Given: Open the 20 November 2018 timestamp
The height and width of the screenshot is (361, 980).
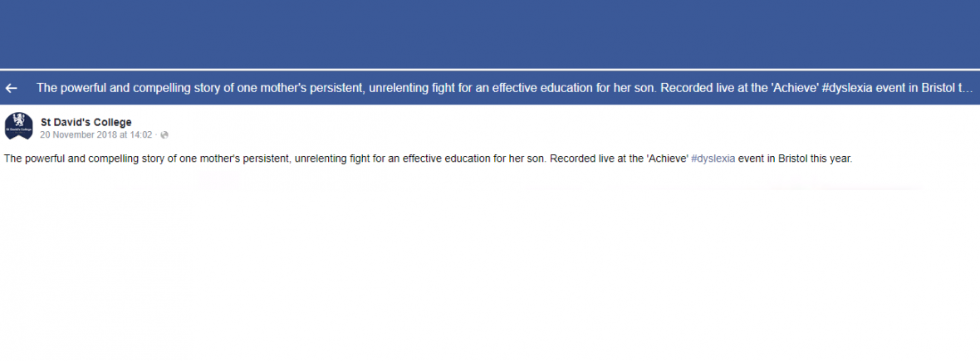Looking at the screenshot, I should tap(96, 134).
